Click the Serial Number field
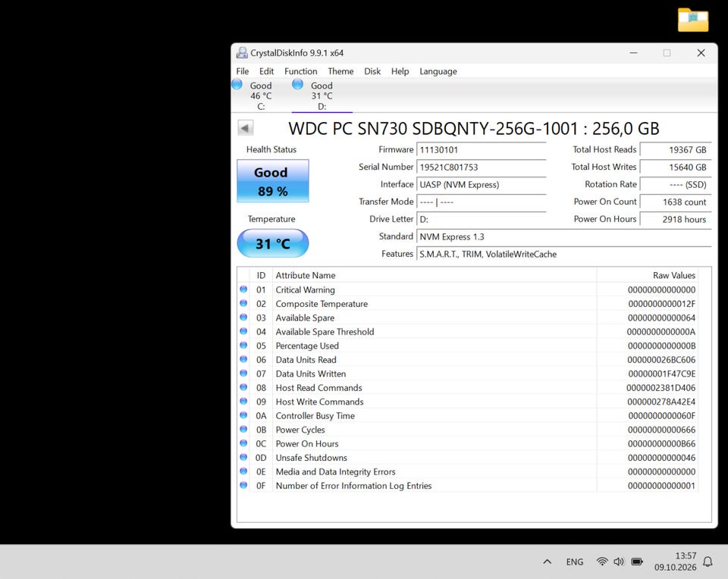This screenshot has height=579, width=728. tap(481, 167)
